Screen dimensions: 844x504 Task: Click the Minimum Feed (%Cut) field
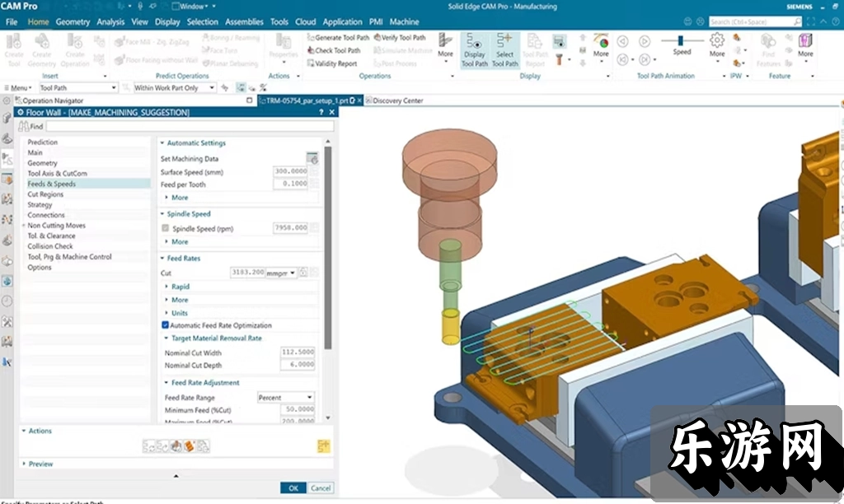point(298,408)
